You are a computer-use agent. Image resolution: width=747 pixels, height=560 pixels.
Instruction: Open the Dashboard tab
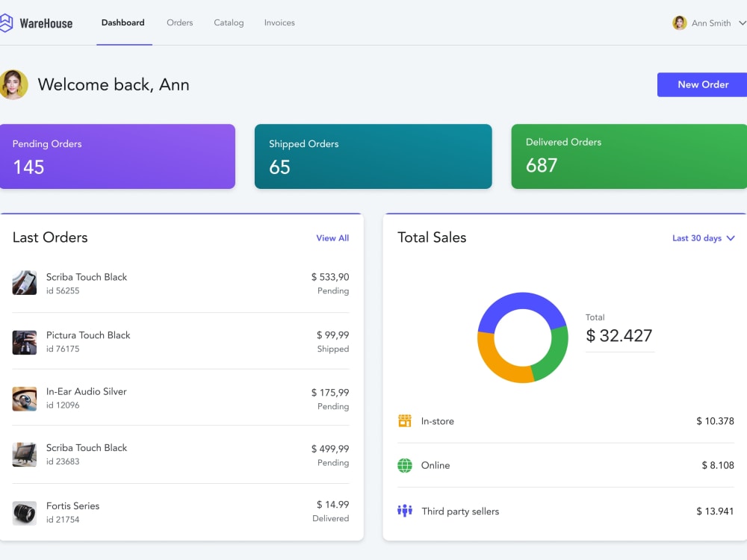tap(123, 22)
